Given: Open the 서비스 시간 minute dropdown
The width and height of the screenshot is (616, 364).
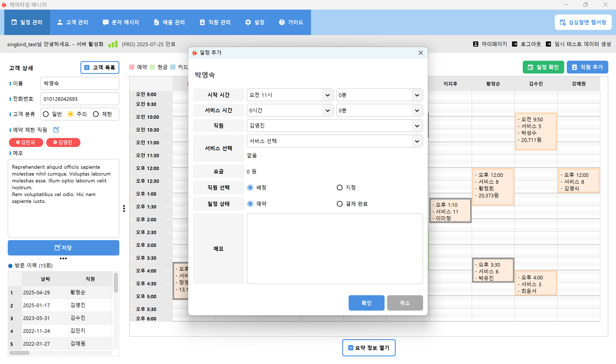Looking at the screenshot, I should pyautogui.click(x=379, y=110).
